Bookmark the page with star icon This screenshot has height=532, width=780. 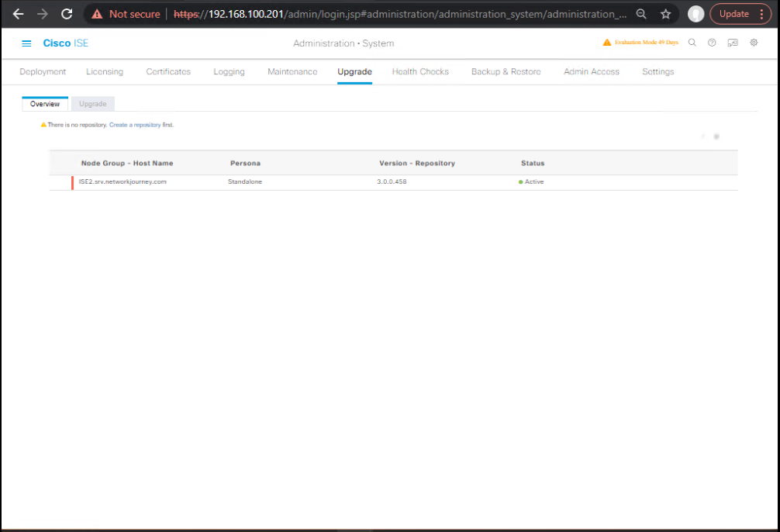(x=665, y=14)
